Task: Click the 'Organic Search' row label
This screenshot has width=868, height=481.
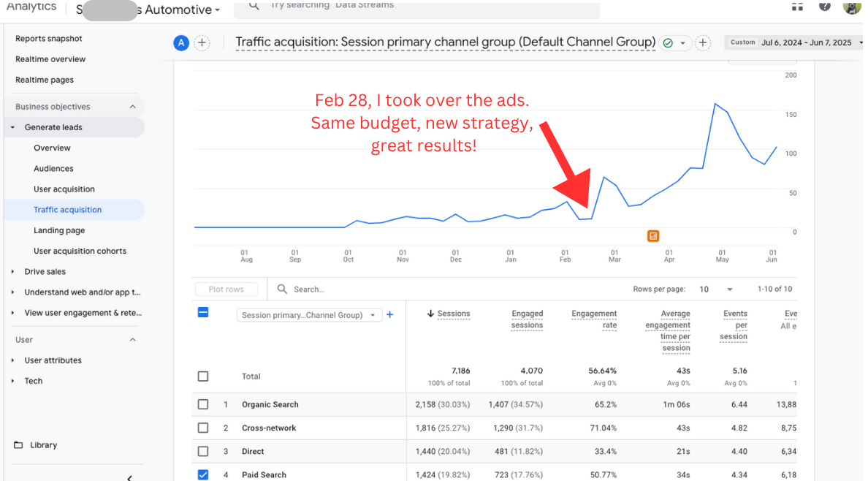Action: click(270, 404)
